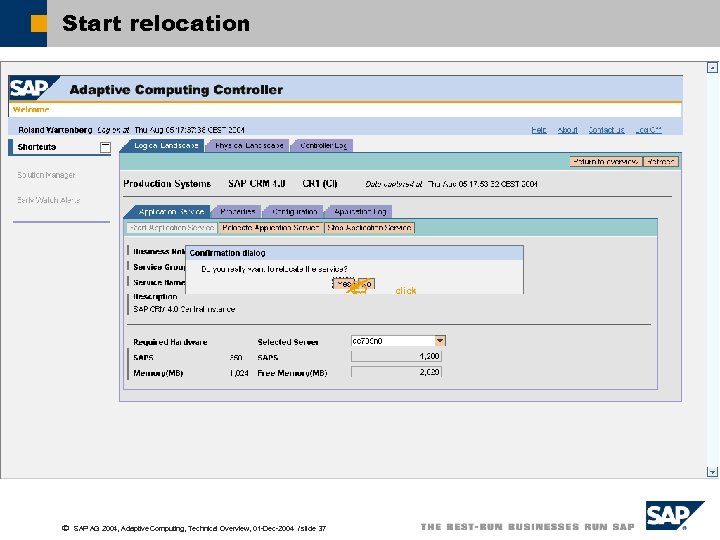Open the Contact us link
Image resolution: width=720 pixels, height=540 pixels.
tap(607, 130)
